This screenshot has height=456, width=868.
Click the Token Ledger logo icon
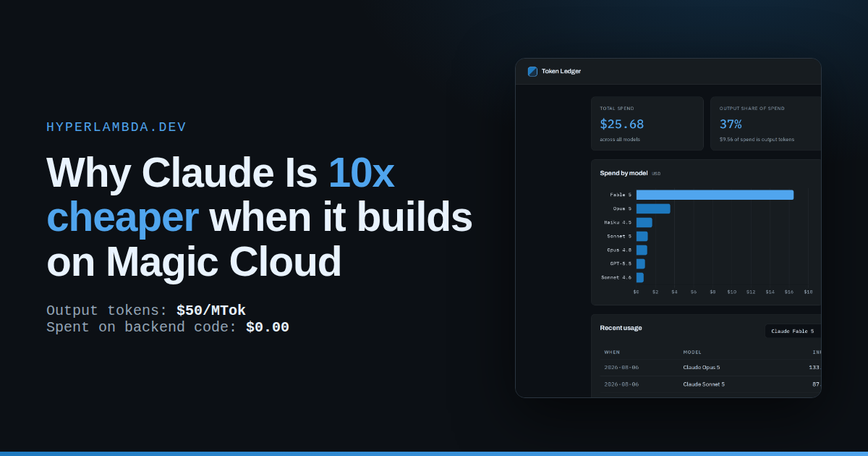(532, 71)
